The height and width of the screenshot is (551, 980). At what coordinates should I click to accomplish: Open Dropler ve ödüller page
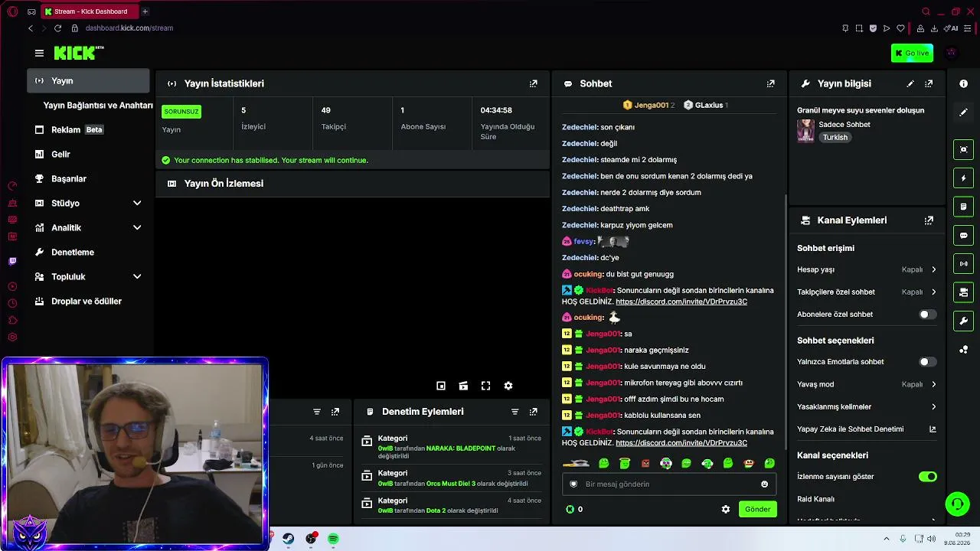[88, 301]
